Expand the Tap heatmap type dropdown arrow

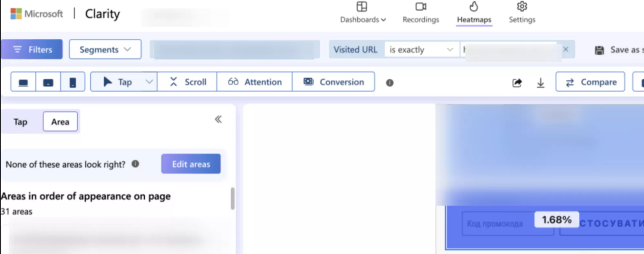pyautogui.click(x=149, y=82)
